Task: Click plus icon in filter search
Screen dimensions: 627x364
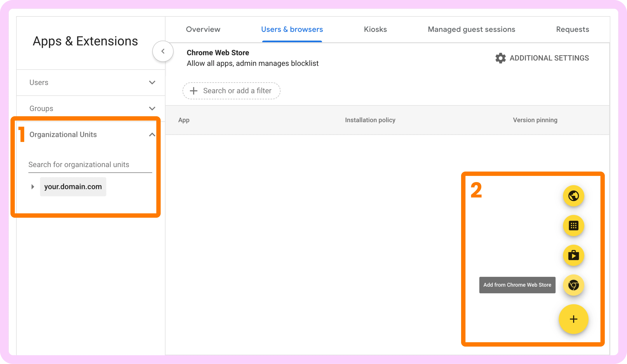Action: 194,91
